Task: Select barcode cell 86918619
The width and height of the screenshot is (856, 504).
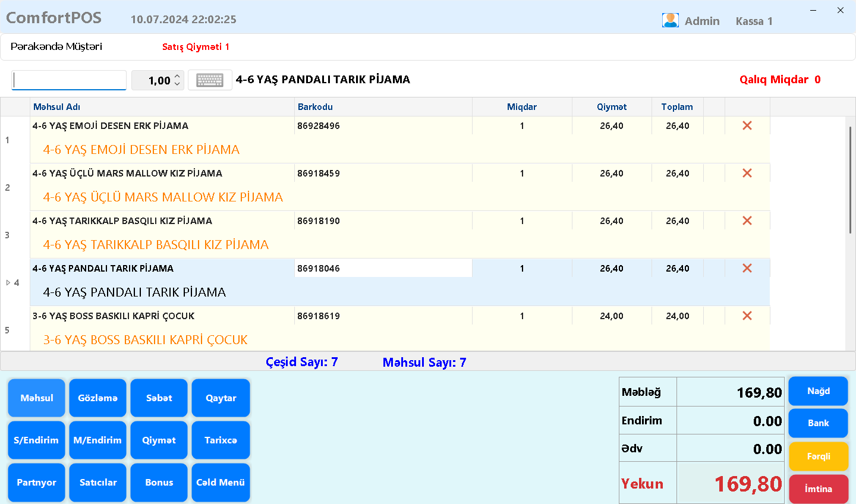Action: (383, 316)
